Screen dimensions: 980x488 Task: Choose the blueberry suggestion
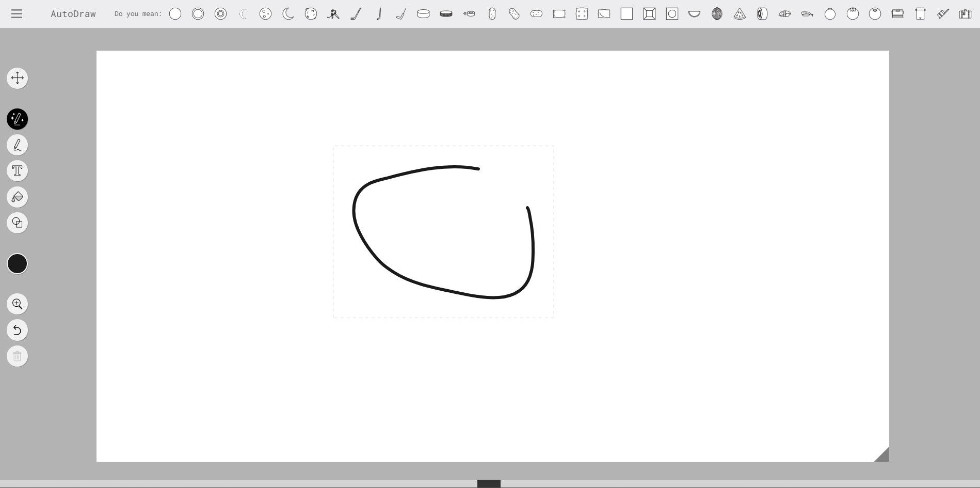(x=875, y=14)
